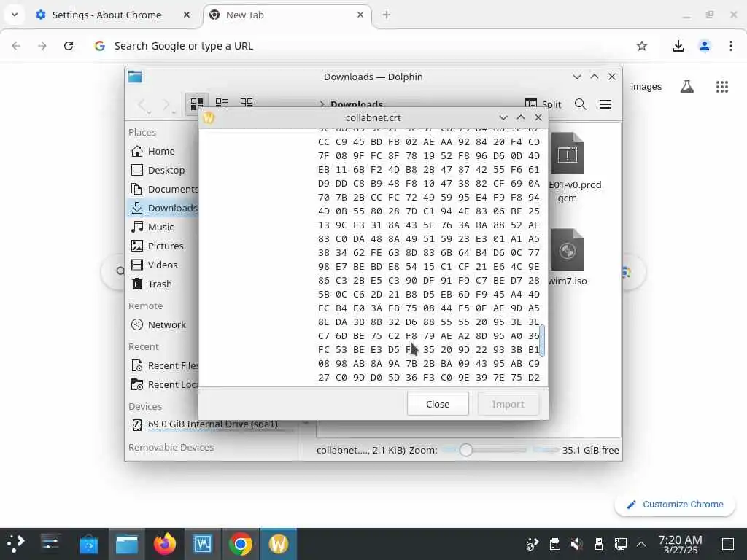
Task: Click the Chrome tab search dropdown arrow
Action: [15, 15]
